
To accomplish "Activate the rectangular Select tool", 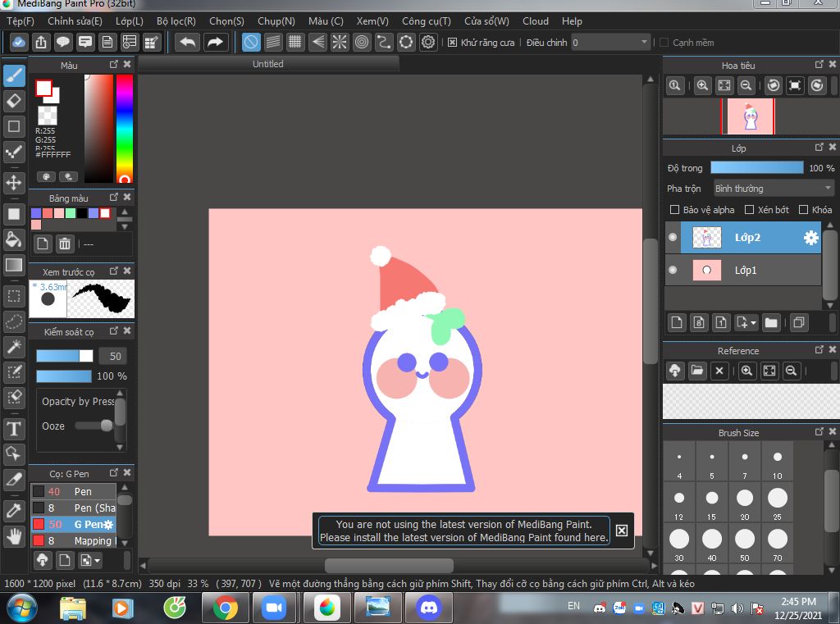I will [x=14, y=296].
